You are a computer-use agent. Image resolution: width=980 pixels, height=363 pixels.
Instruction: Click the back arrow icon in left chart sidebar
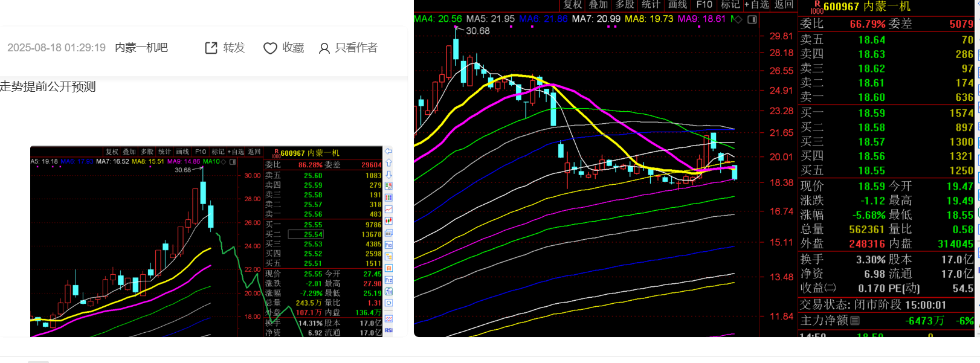(x=388, y=151)
